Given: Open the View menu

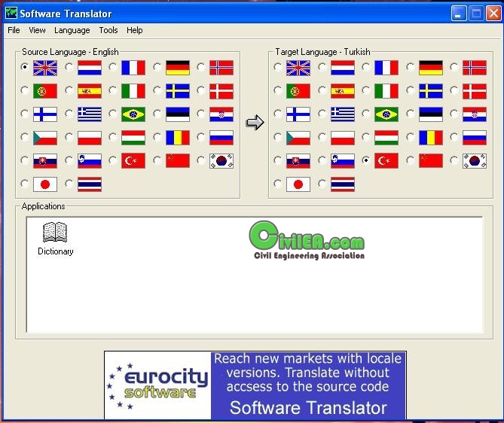Looking at the screenshot, I should (x=37, y=30).
